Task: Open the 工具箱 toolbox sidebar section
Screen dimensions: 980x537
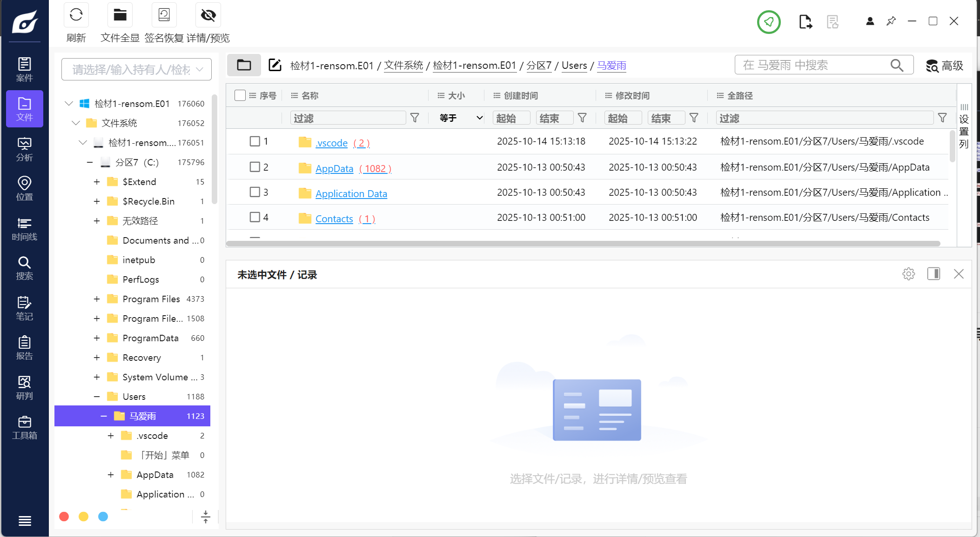Action: pyautogui.click(x=24, y=428)
